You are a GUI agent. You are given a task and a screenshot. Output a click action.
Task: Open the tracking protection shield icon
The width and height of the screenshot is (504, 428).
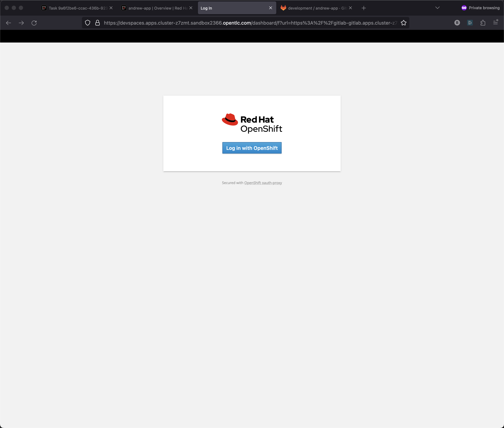(88, 23)
